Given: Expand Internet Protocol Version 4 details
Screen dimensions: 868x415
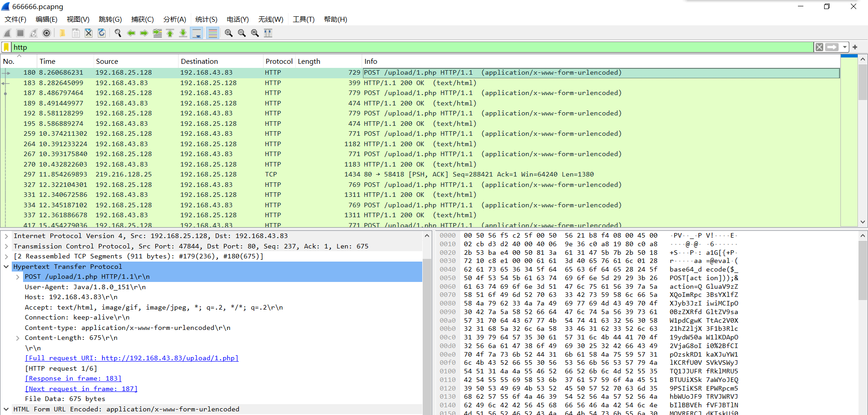Looking at the screenshot, I should pyautogui.click(x=6, y=236).
